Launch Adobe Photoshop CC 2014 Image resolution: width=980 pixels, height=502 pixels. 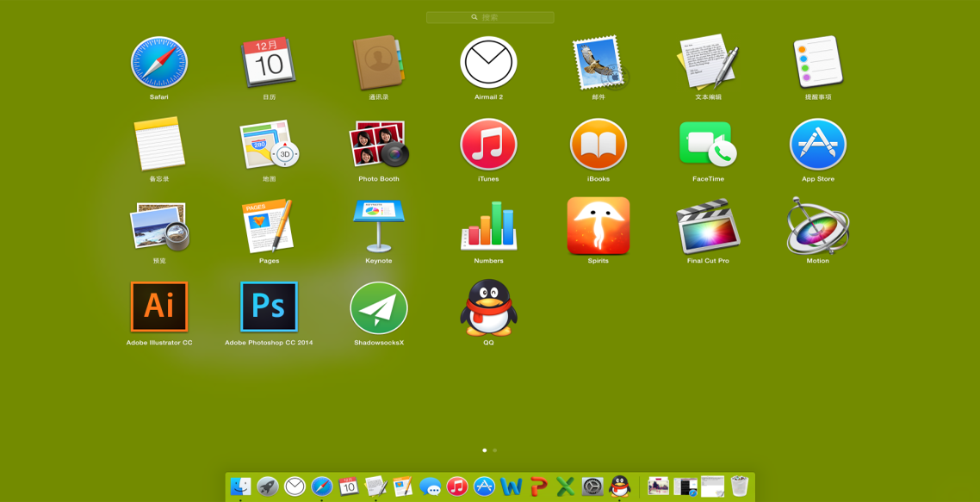coord(269,307)
